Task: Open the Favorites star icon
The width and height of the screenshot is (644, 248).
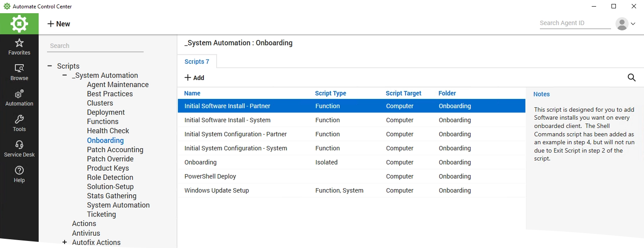Action: 19,43
